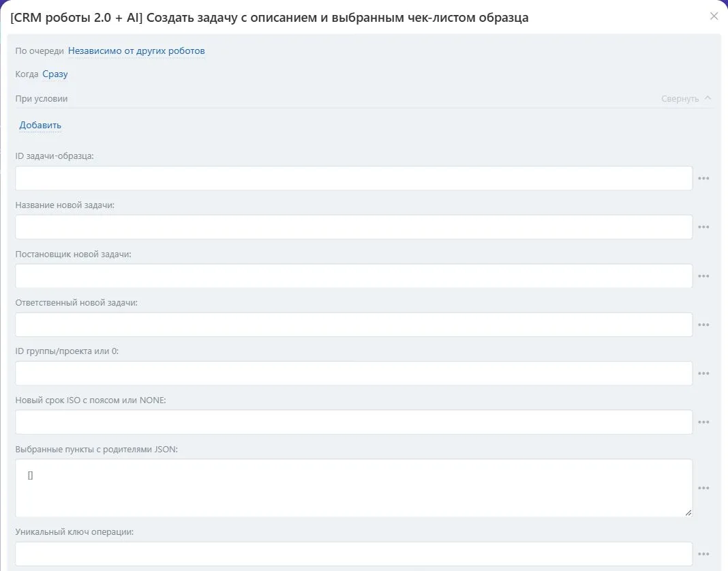This screenshot has height=571, width=728.
Task: Focus the ID задачи-образца input field
Action: point(354,179)
